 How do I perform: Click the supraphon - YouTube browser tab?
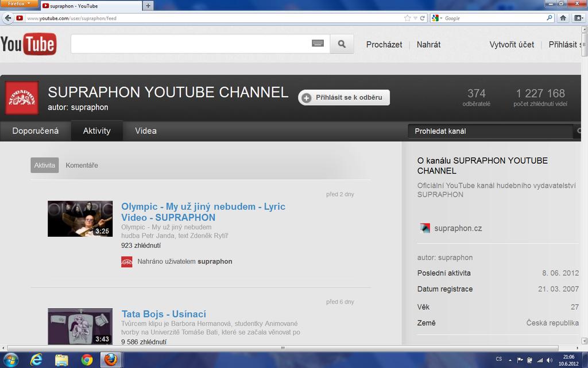click(x=91, y=6)
